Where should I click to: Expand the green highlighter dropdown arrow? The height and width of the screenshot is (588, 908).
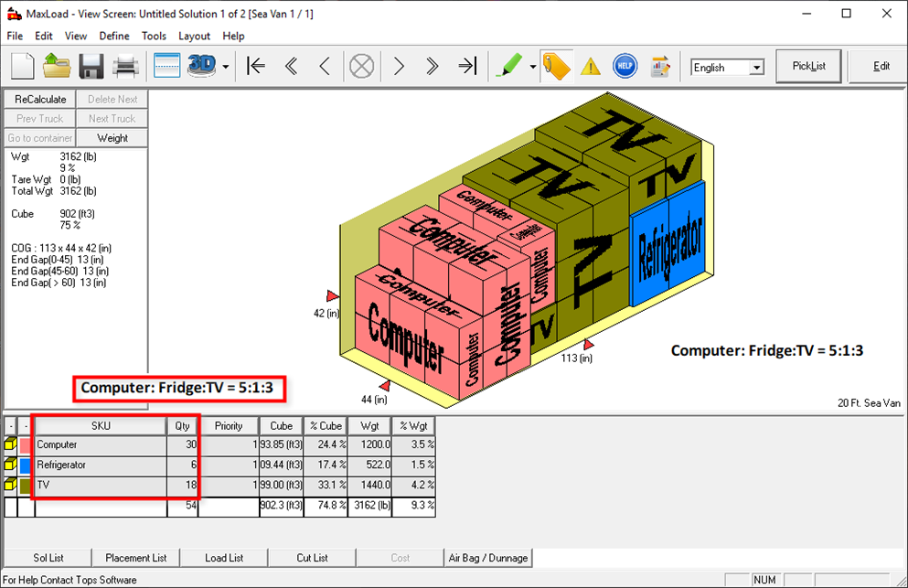[x=532, y=68]
